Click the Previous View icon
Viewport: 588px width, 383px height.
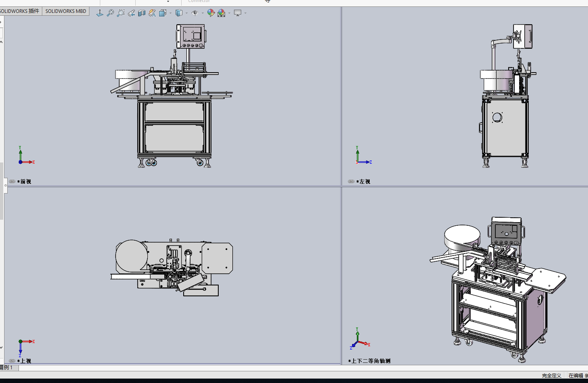[x=131, y=13]
